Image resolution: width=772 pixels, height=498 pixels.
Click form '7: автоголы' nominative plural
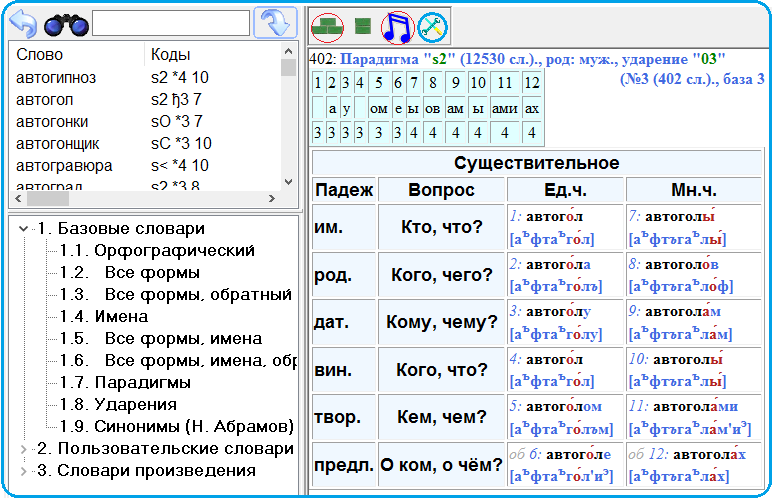tap(672, 216)
